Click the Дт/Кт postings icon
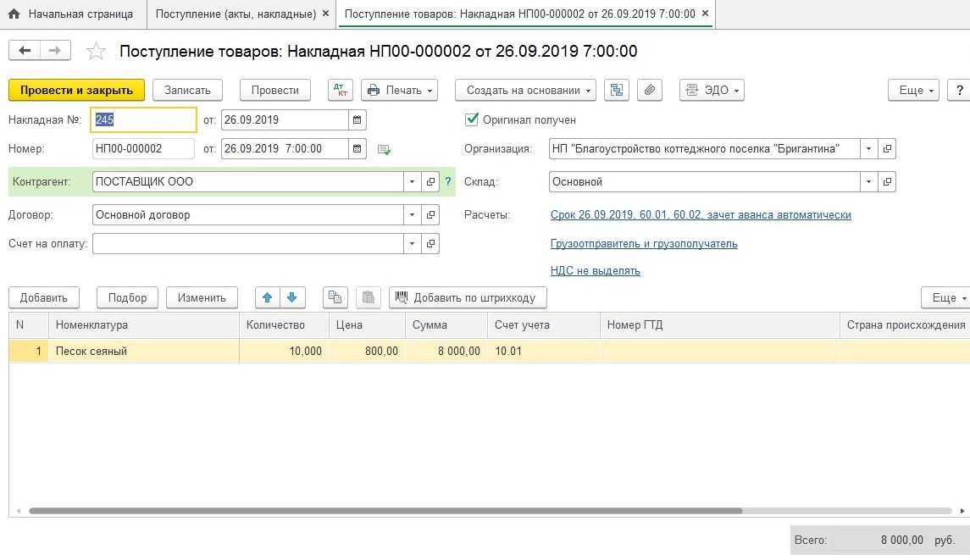Screen dimensions: 970x560 pyautogui.click(x=341, y=91)
